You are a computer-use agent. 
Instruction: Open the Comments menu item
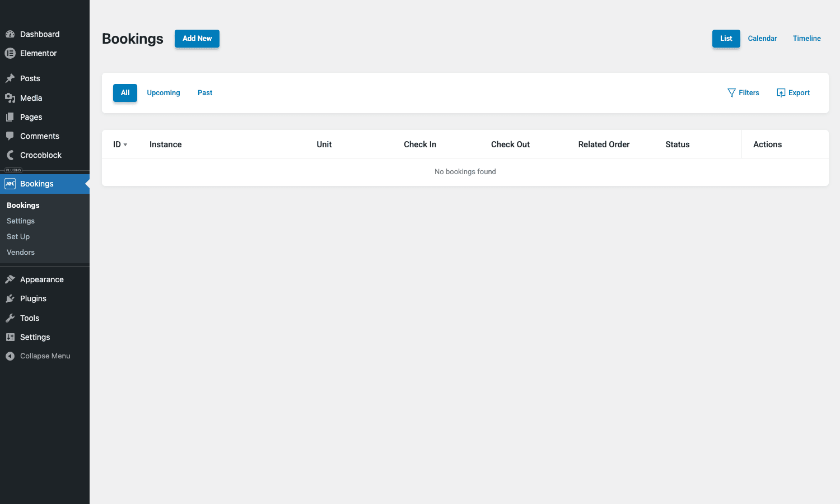[45, 136]
